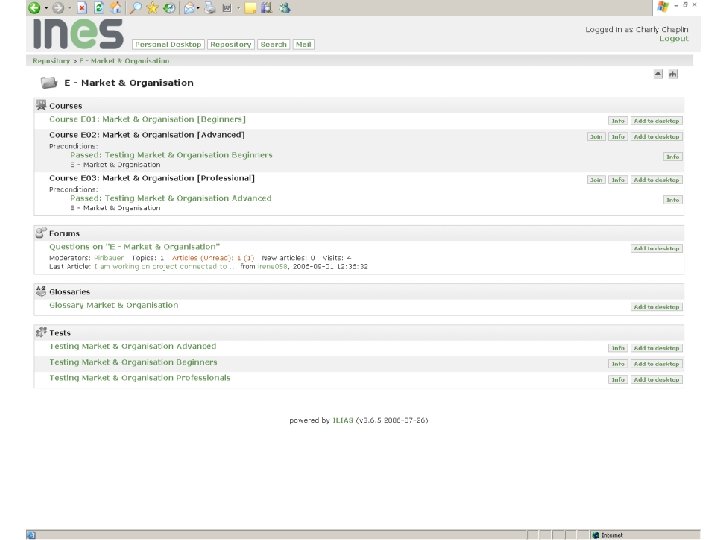Open Testing Market & Organisation Advanced test
Screen dimensions: 720x540
point(133,346)
